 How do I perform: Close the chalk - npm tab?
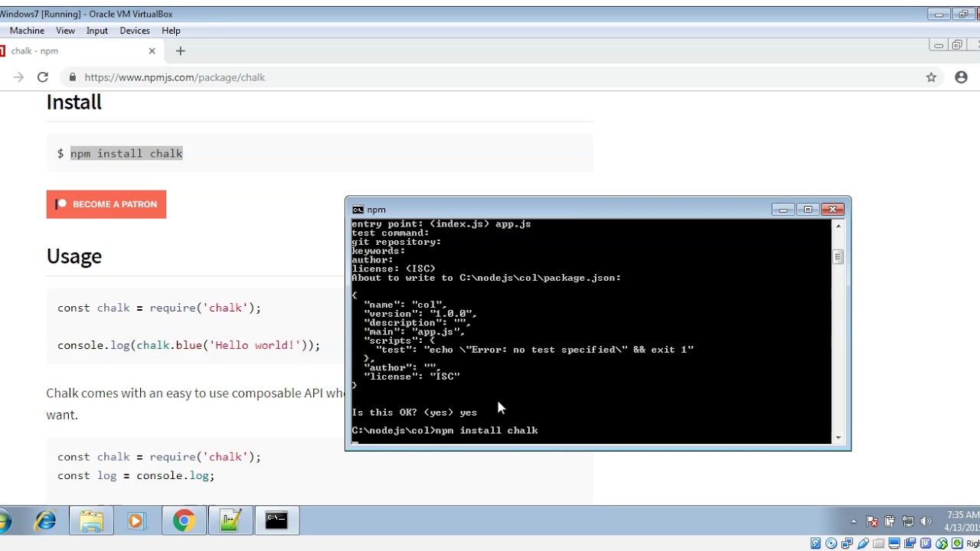tap(152, 51)
